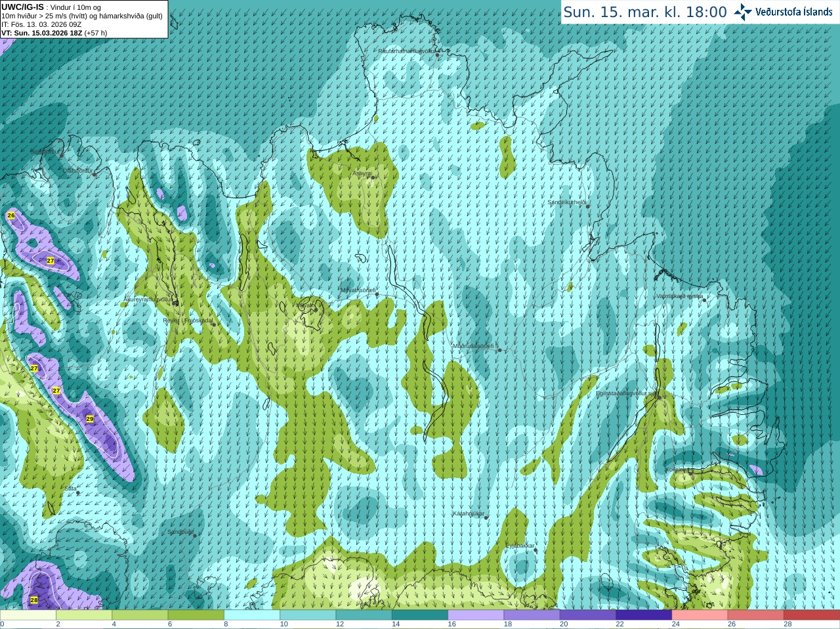The height and width of the screenshot is (629, 840).
Task: Click the 6–8 m/s olive green swatch
Action: click(x=196, y=615)
